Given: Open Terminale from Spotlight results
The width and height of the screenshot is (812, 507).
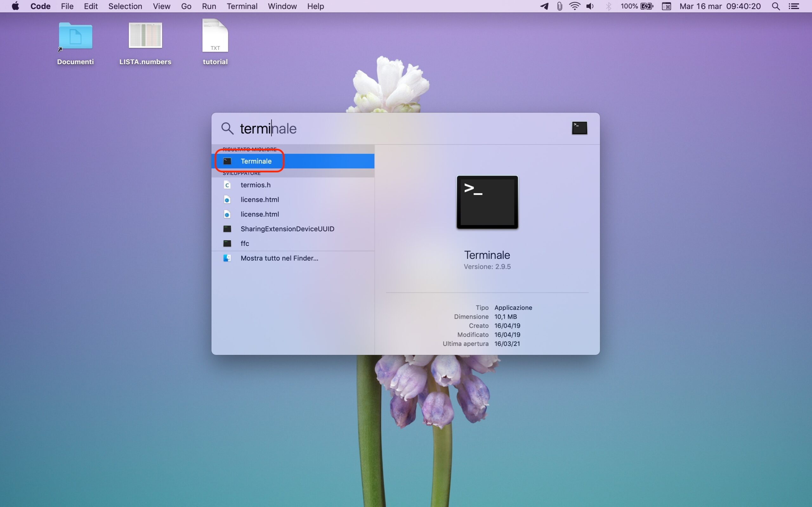Looking at the screenshot, I should pos(256,161).
